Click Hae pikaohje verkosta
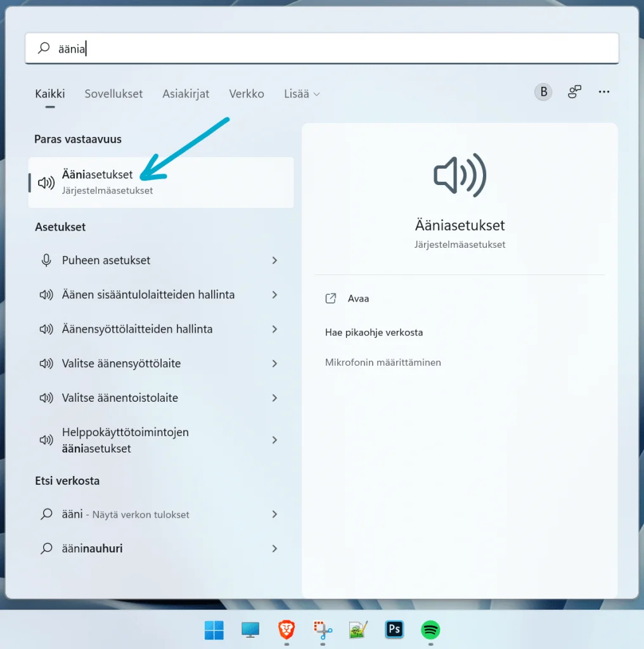The width and height of the screenshot is (644, 649). (x=374, y=332)
